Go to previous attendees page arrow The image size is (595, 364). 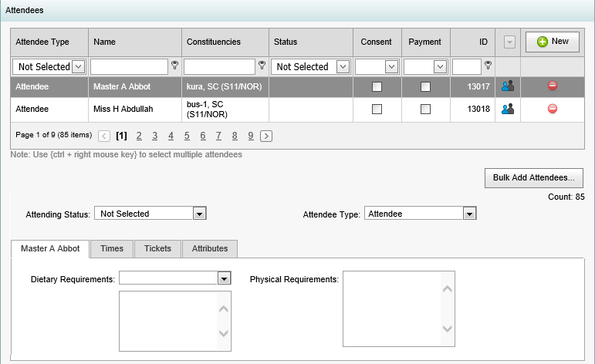click(104, 136)
